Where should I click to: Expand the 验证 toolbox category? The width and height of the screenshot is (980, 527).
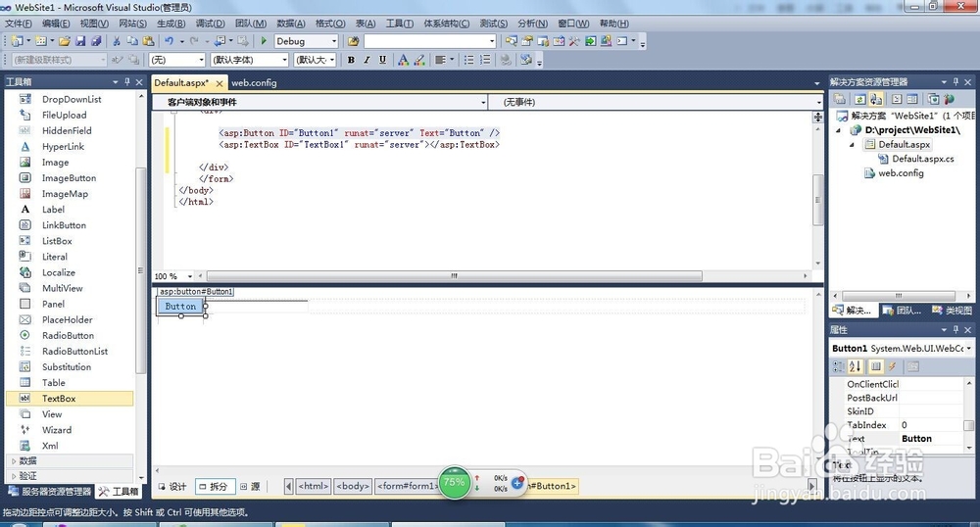point(14,476)
